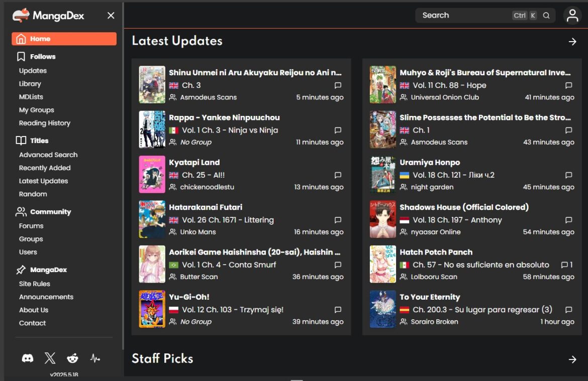This screenshot has width=588, height=381.
Task: Open group Asmodeus Scans under Shinu Unmei
Action: point(208,97)
